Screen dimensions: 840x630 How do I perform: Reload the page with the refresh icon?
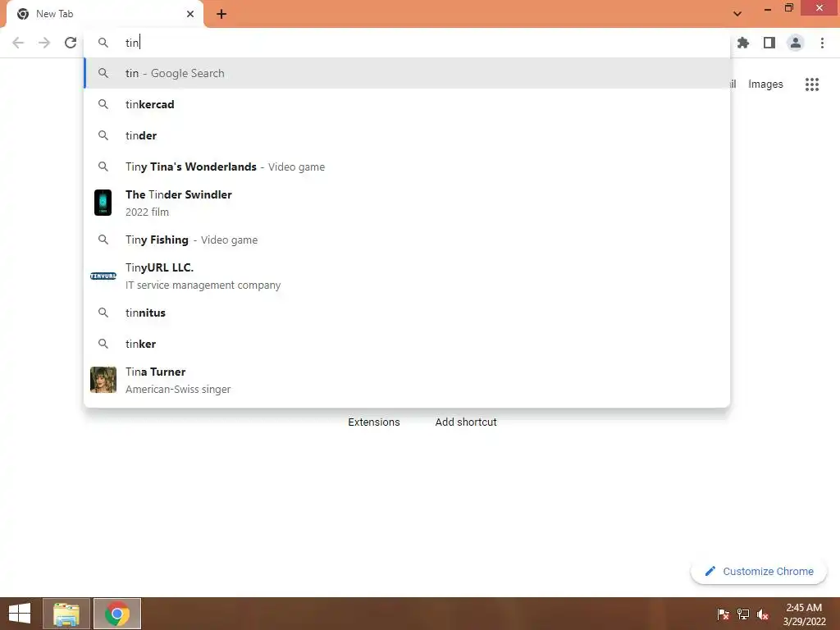71,43
